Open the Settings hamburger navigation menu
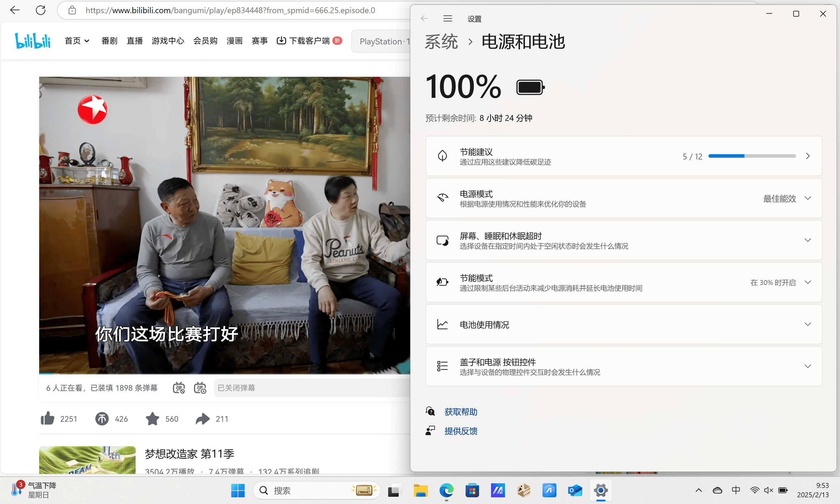The width and height of the screenshot is (840, 504). tap(447, 19)
